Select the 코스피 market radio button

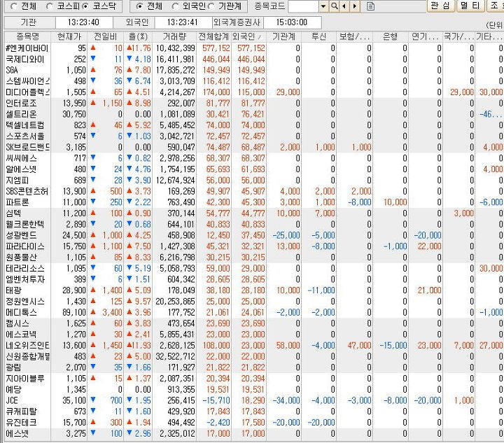[50, 6]
